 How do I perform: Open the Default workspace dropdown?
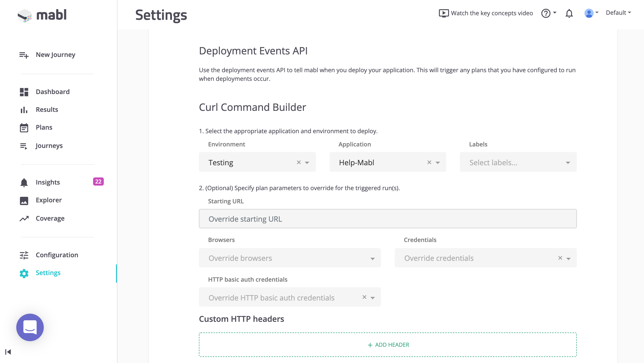click(618, 13)
